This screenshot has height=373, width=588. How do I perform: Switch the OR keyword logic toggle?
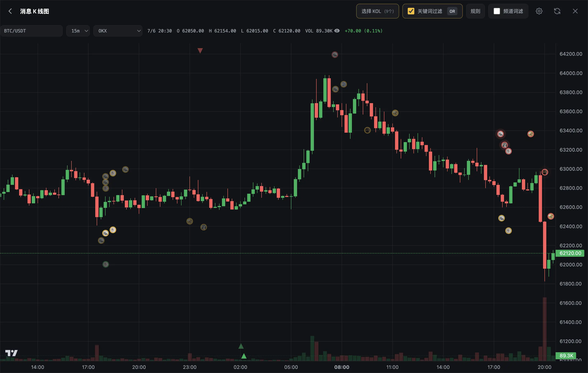pyautogui.click(x=452, y=11)
